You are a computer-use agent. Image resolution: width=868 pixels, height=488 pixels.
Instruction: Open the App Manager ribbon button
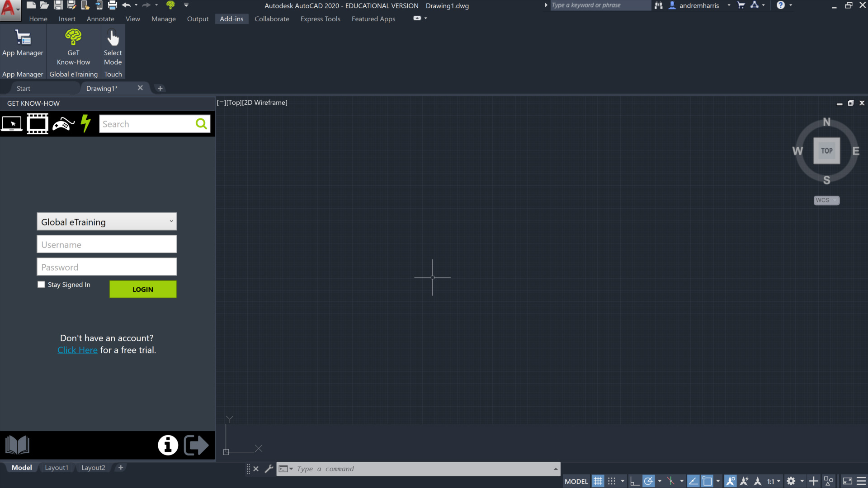pyautogui.click(x=23, y=43)
